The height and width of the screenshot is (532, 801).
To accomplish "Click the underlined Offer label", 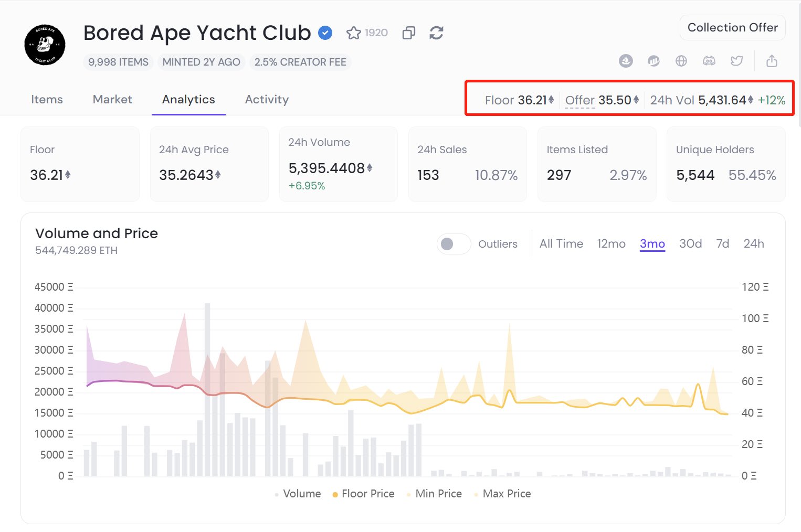I will [579, 100].
